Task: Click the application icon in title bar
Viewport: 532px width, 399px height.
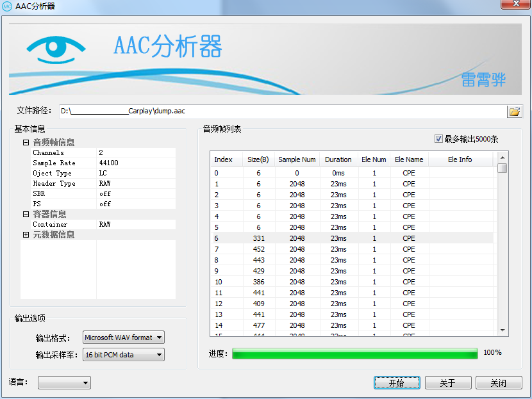Action: (x=7, y=6)
